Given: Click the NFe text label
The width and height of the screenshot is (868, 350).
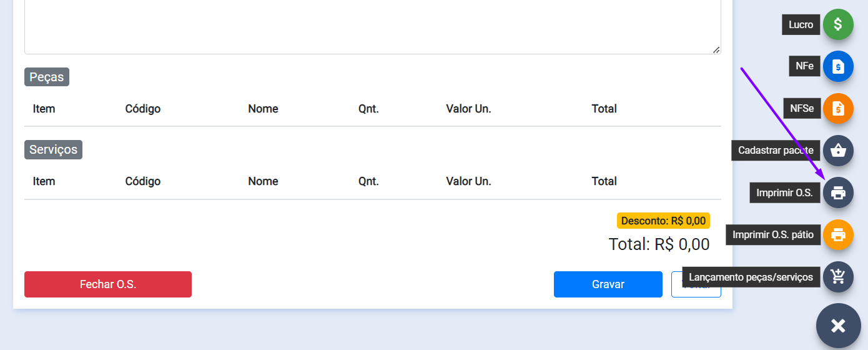Looking at the screenshot, I should 804,66.
